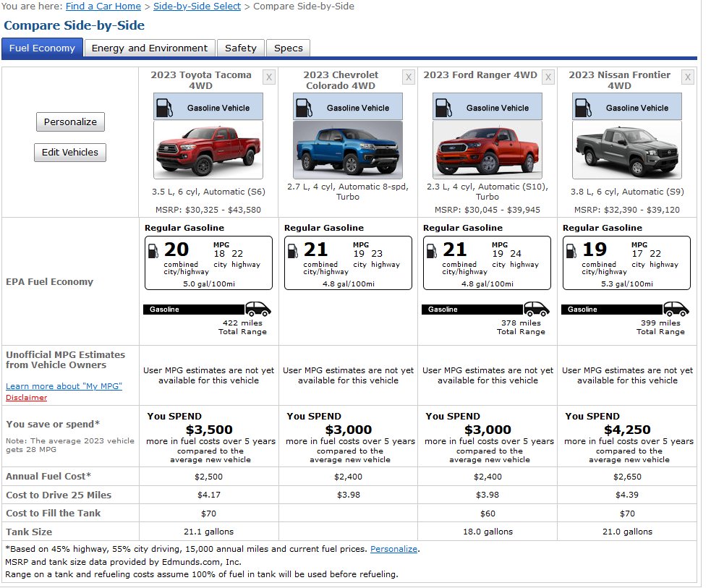Click the gray Nissan Frontier photo
The image size is (711, 588).
(x=627, y=150)
